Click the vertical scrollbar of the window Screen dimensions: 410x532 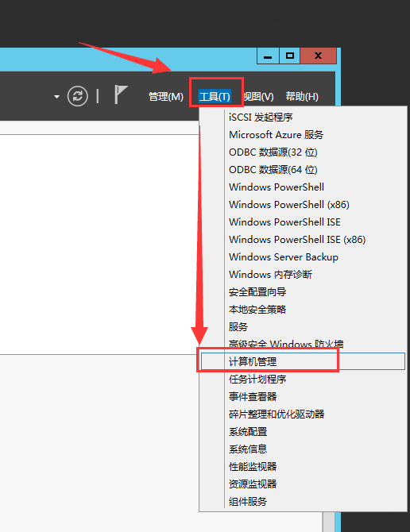[x=328, y=522]
